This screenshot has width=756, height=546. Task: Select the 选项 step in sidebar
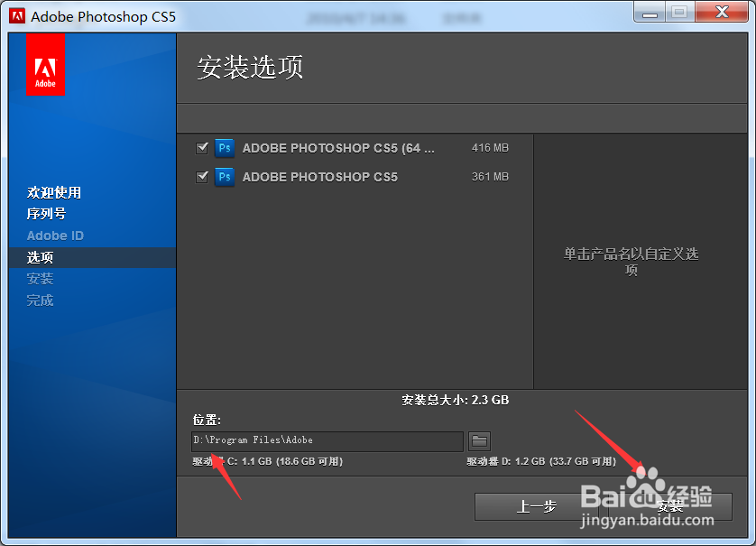[x=92, y=257]
